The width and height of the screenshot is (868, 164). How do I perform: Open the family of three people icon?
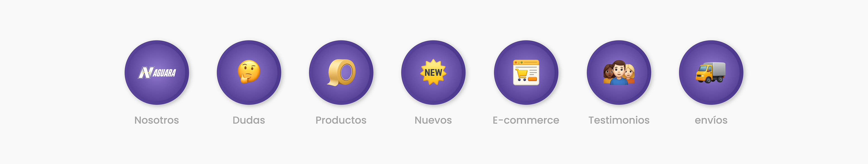(619, 72)
